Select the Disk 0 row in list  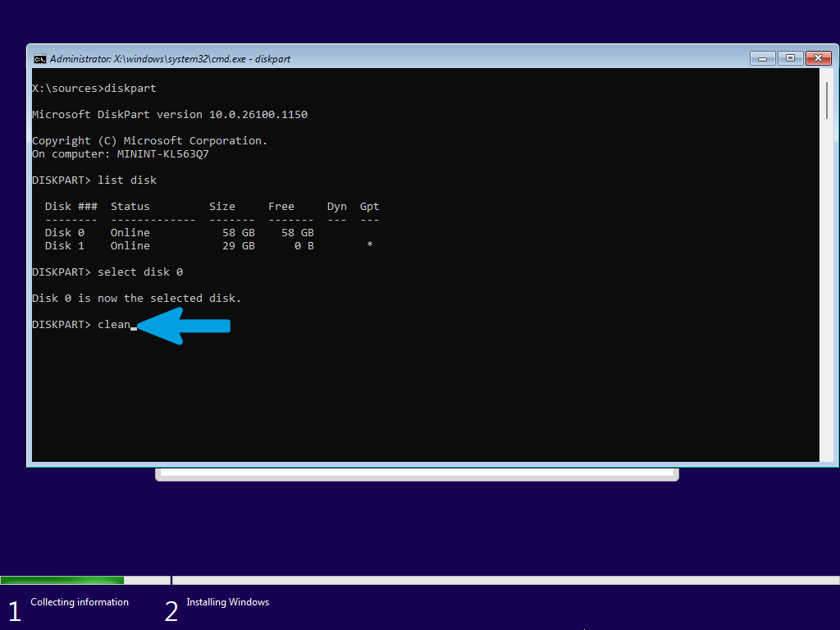point(180,232)
